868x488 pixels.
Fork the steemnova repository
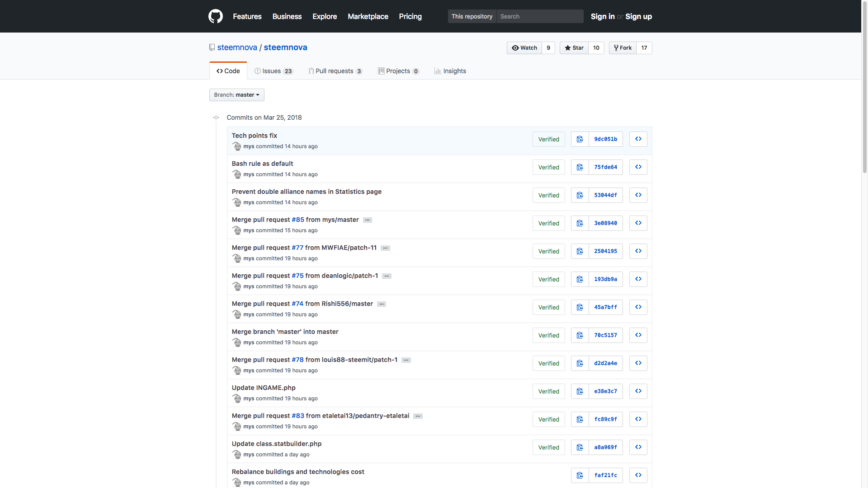pyautogui.click(x=623, y=48)
